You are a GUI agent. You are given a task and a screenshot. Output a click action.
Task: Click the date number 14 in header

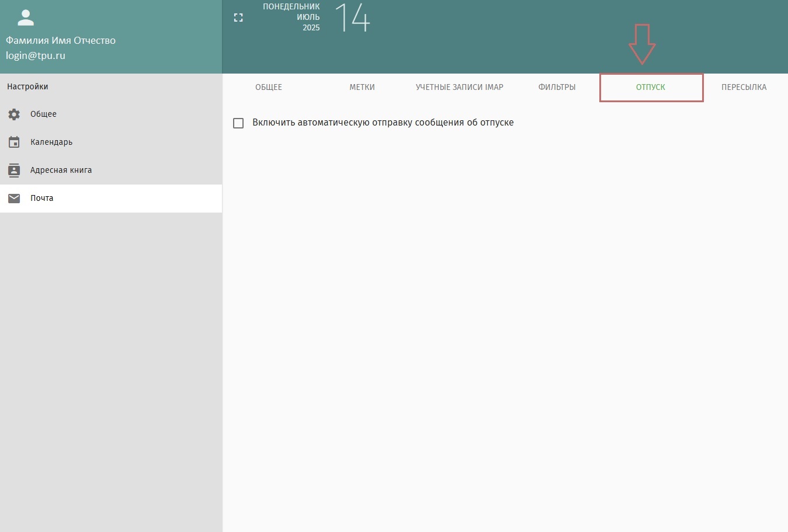click(353, 18)
